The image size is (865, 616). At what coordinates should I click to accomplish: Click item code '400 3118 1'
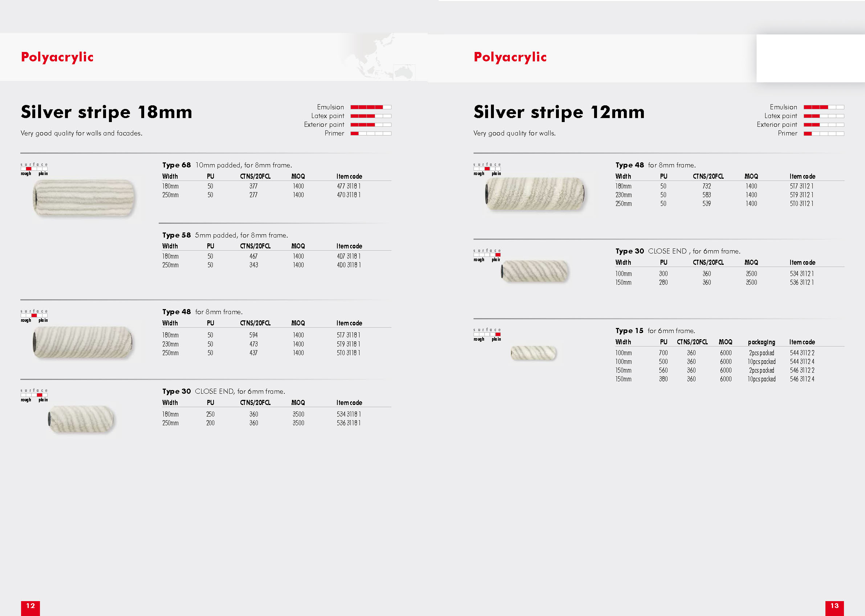pos(349,265)
